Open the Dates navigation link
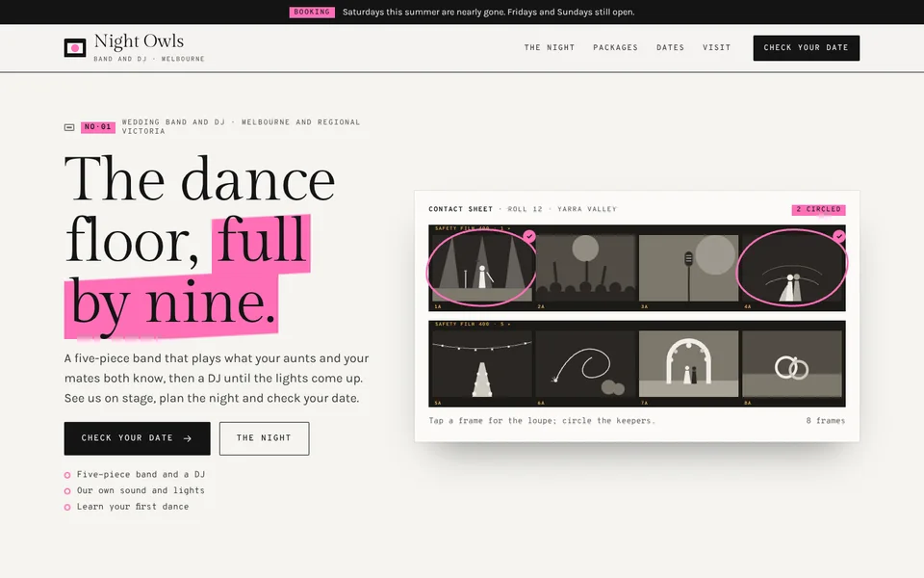 point(670,48)
